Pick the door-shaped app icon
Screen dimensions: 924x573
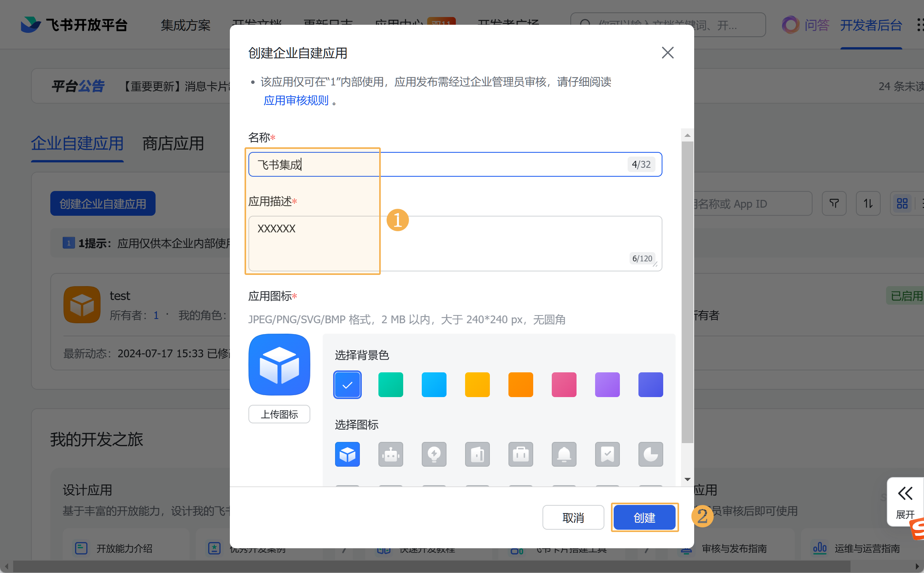(477, 454)
